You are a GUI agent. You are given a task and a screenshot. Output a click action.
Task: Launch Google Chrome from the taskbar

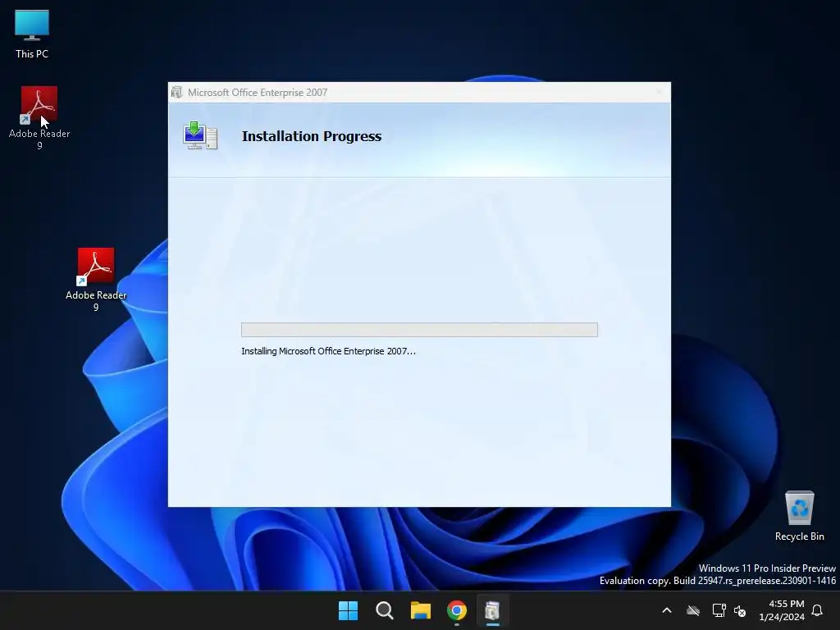click(456, 610)
